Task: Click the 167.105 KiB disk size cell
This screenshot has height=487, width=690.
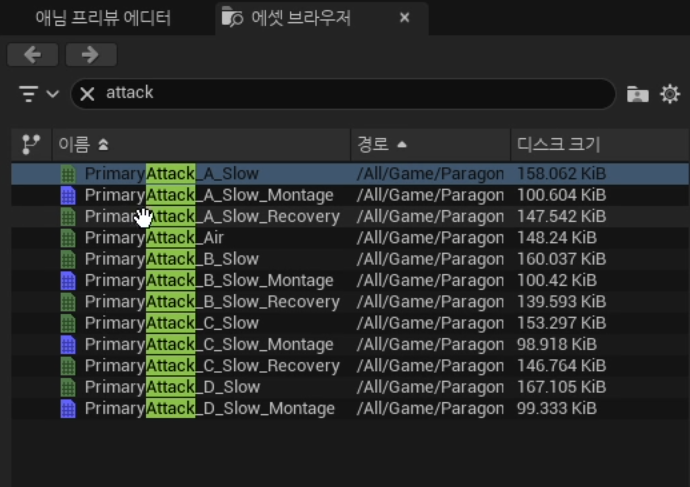Action: 562,387
